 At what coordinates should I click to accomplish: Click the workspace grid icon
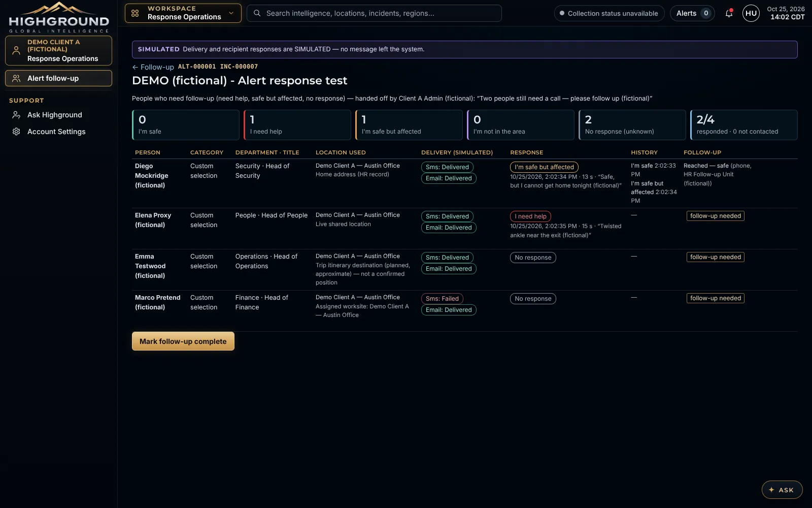point(135,13)
